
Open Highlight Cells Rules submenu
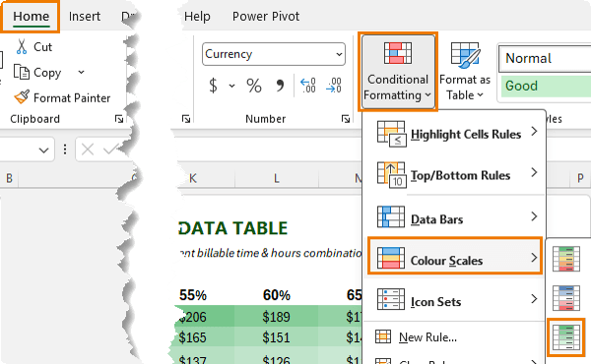454,134
